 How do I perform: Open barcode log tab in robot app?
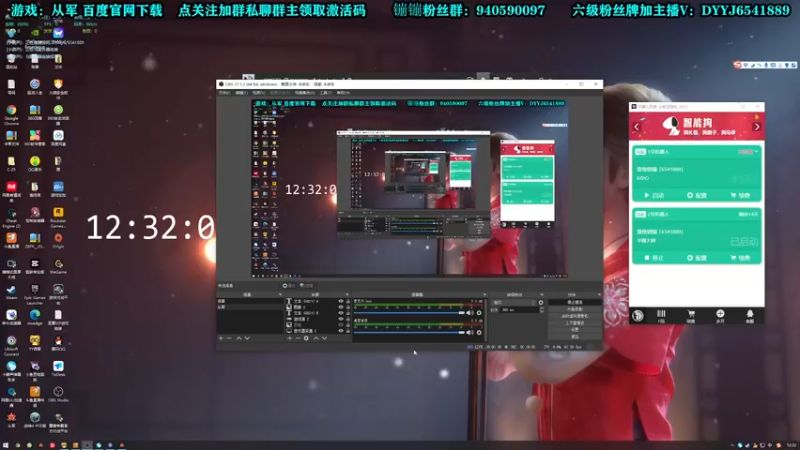(x=661, y=316)
